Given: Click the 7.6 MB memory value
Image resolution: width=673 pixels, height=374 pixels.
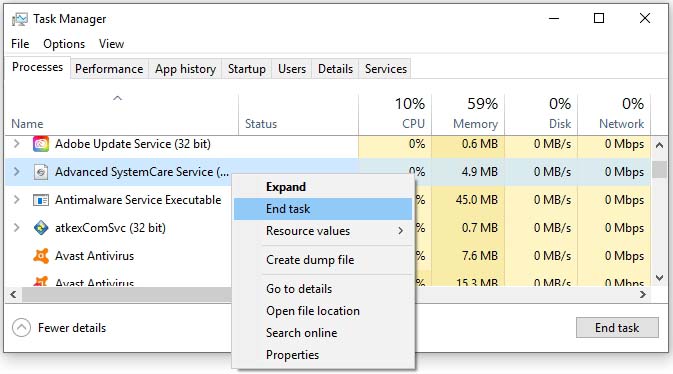Looking at the screenshot, I should [480, 256].
